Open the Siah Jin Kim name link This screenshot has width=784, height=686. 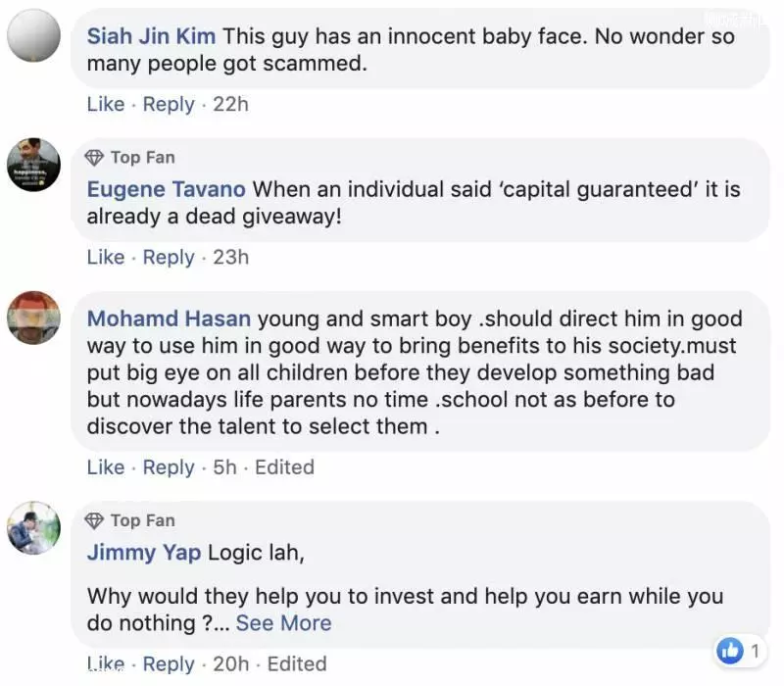151,36
